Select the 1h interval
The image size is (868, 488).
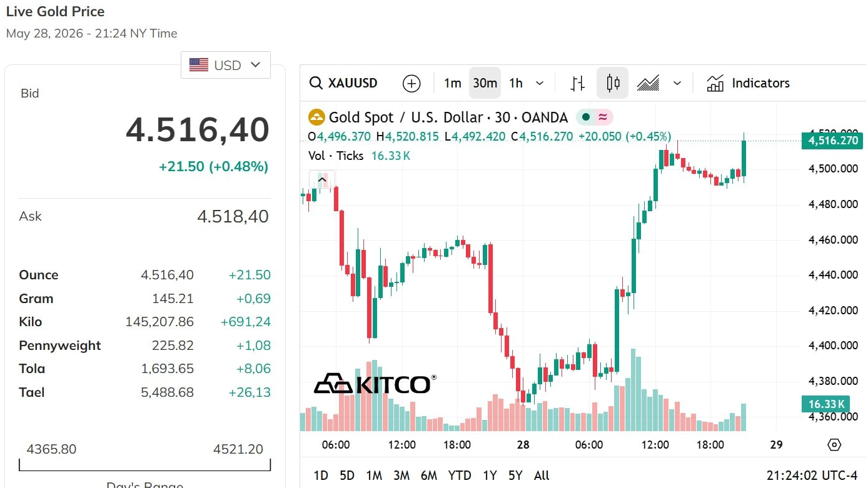(515, 83)
